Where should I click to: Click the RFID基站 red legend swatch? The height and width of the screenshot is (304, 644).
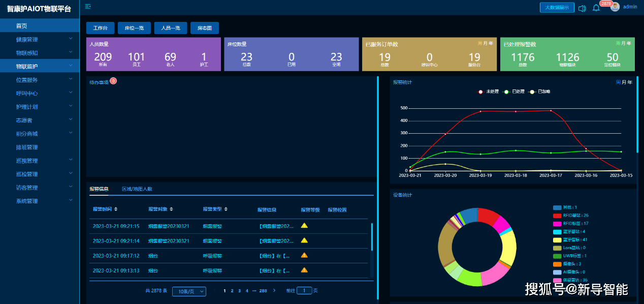coord(557,216)
